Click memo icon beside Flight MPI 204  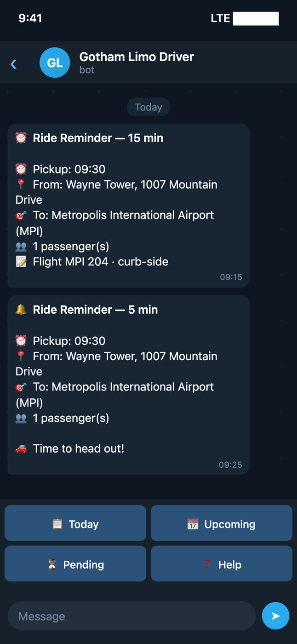click(21, 262)
